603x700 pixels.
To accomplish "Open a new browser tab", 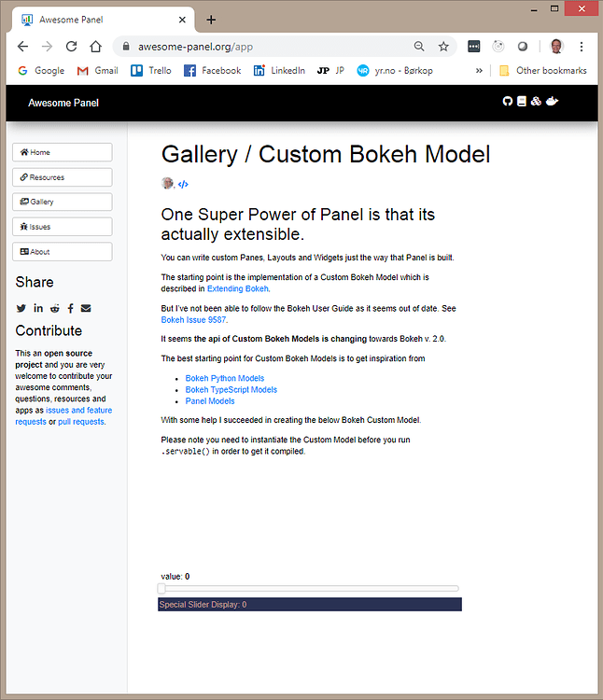I will click(211, 20).
